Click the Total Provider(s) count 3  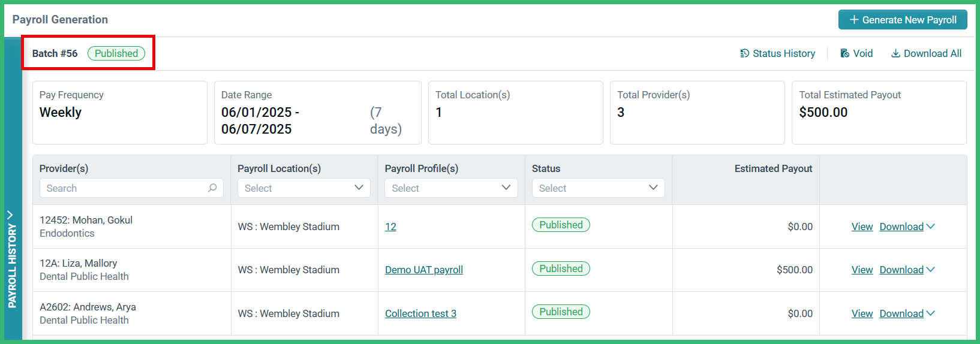621,113
